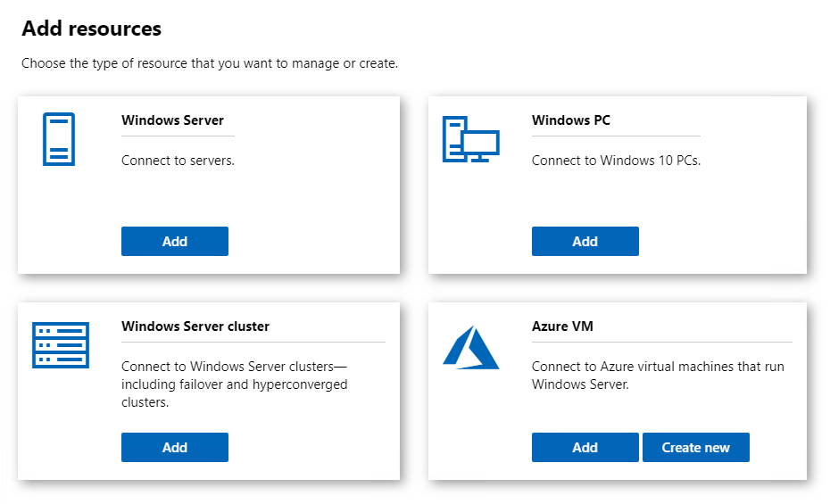Select the Azure VM card title

coord(562,326)
